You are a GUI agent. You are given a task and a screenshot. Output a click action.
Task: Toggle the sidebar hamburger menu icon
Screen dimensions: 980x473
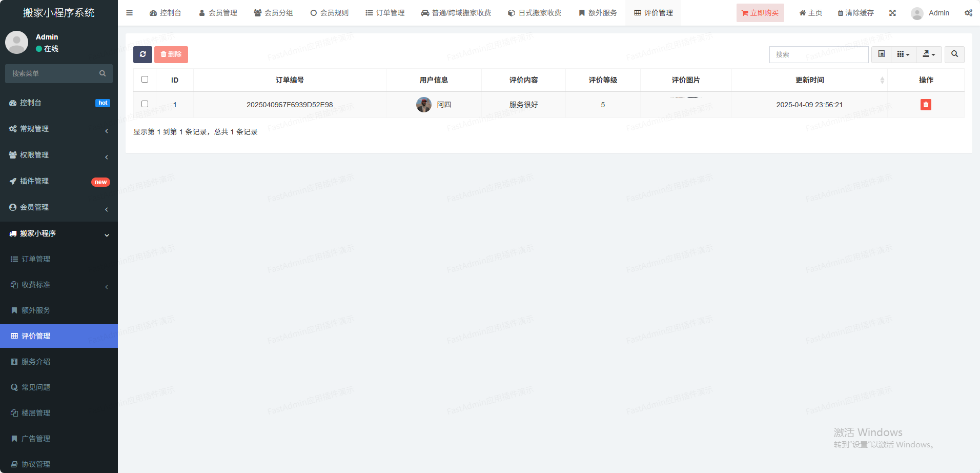(129, 13)
